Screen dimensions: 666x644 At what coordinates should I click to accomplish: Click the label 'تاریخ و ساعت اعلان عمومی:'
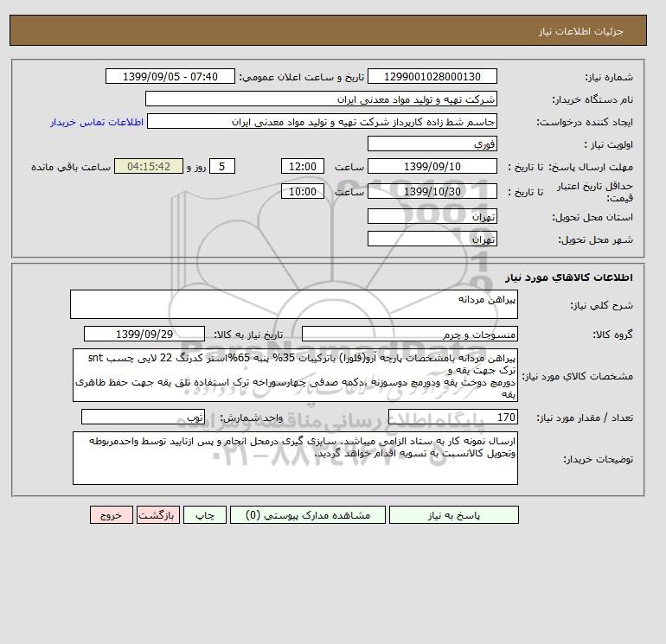click(302, 77)
